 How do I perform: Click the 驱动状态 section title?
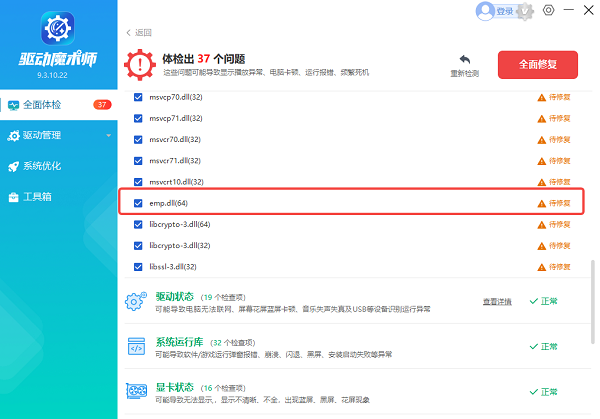(x=175, y=297)
